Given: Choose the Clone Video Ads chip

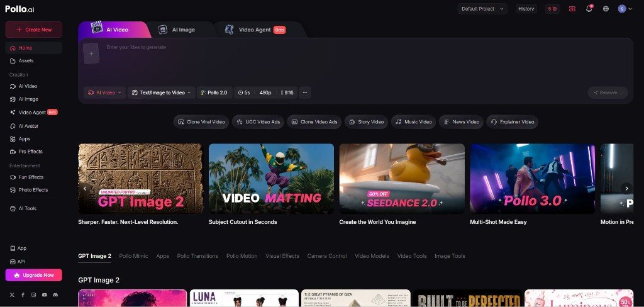Looking at the screenshot, I should click(x=314, y=122).
